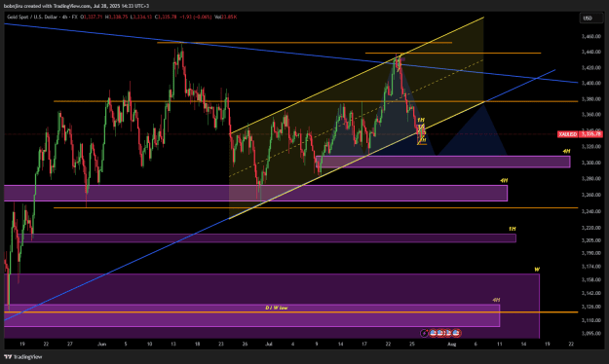
Task: Click the 3,420.00 price axis label
Action: (591, 68)
